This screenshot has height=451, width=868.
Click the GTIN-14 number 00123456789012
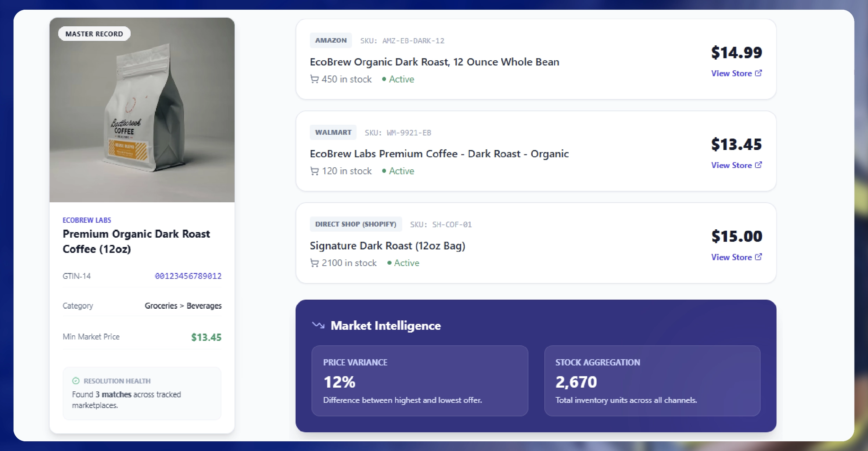tap(188, 276)
